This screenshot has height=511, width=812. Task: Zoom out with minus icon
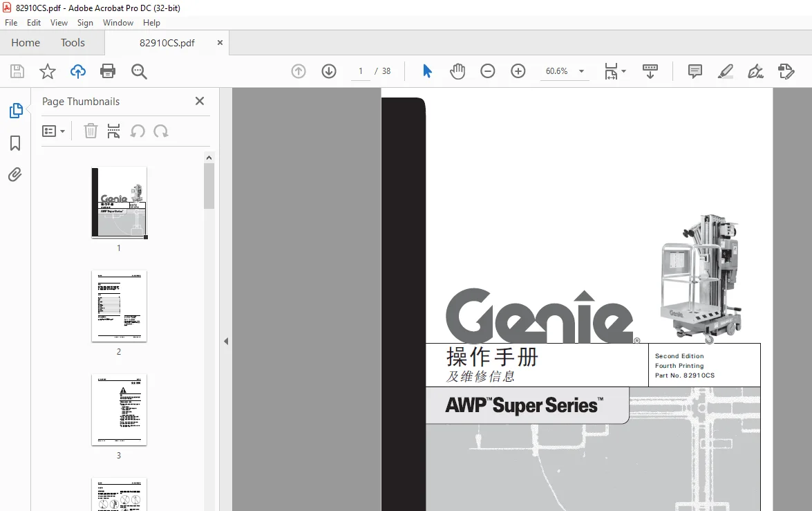(x=487, y=71)
